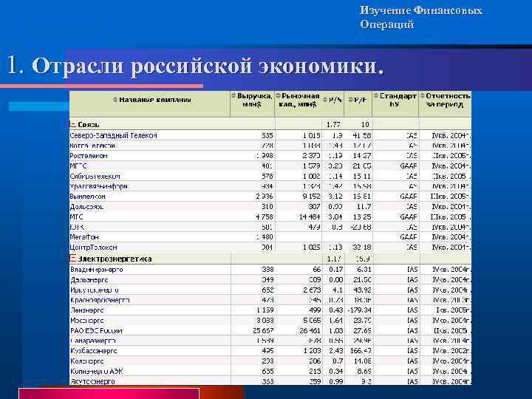Choose the Сибирьтелеком row name
532x399 pixels.
point(95,177)
